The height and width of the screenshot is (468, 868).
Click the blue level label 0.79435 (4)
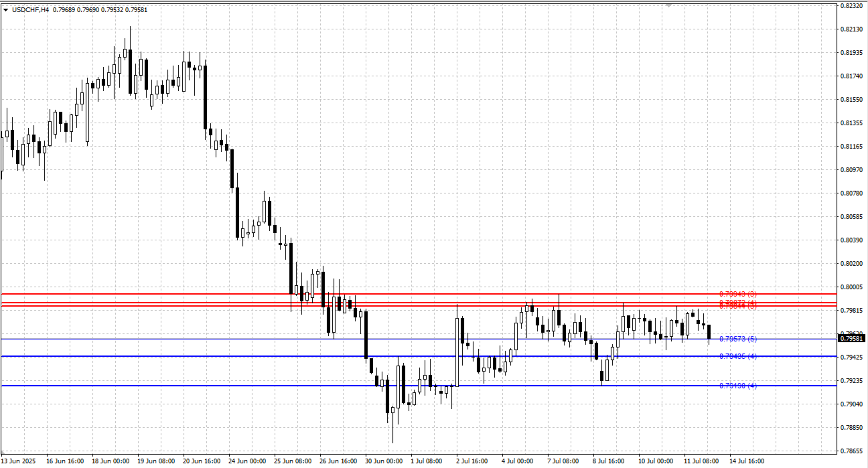point(737,356)
